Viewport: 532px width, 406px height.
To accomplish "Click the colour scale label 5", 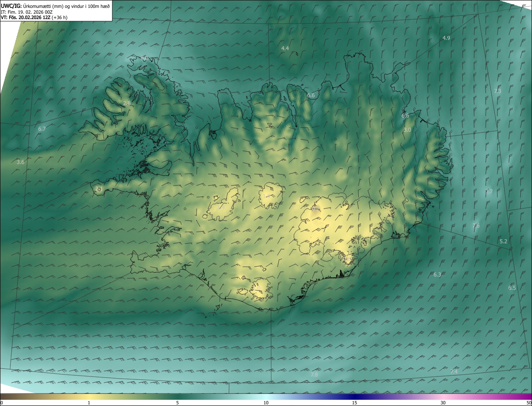I will [x=177, y=403].
